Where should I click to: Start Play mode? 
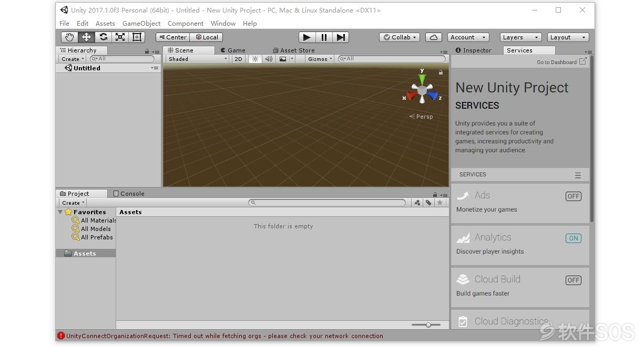coord(307,37)
